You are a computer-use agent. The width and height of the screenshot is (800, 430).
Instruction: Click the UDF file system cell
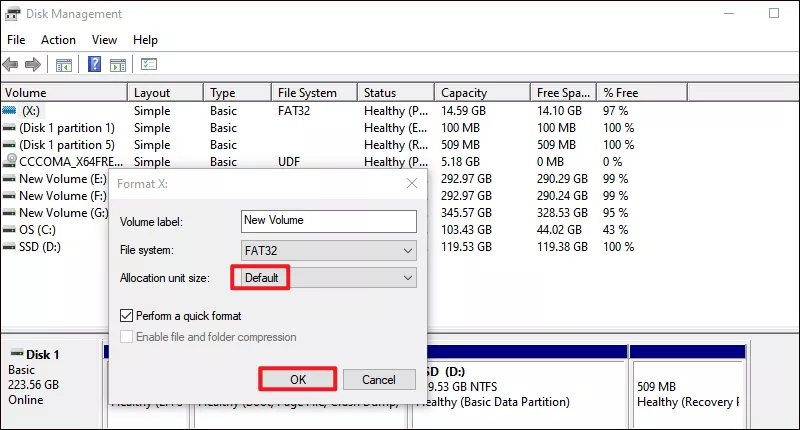coord(289,162)
